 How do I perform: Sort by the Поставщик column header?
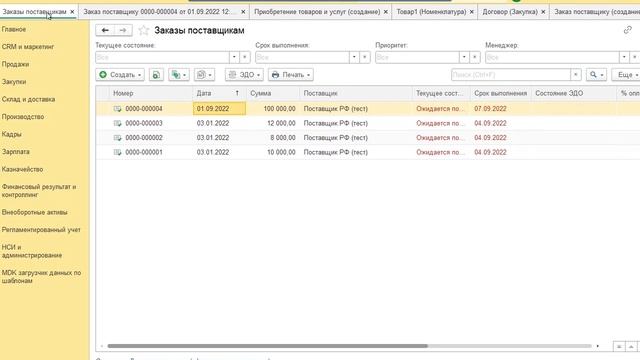pyautogui.click(x=356, y=93)
